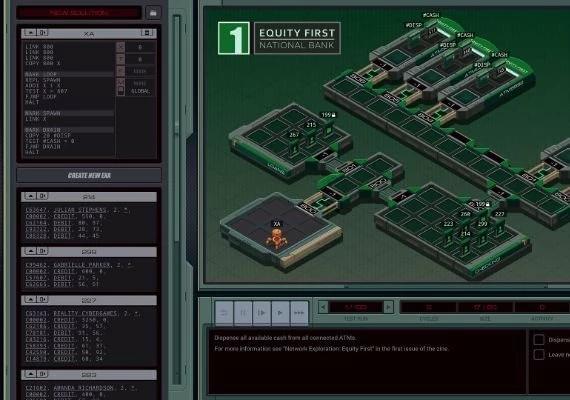Select the T register icon in XA

[x=120, y=59]
